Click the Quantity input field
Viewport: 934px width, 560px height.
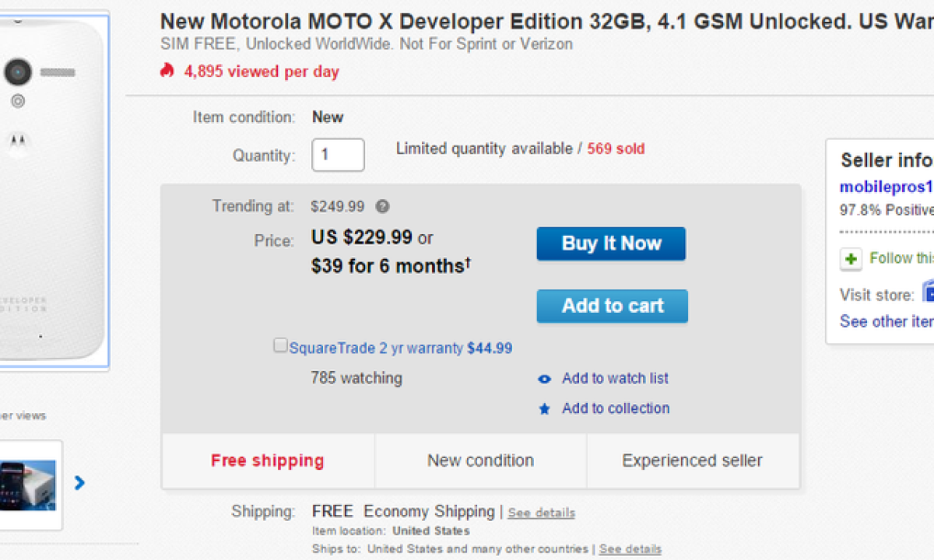point(338,155)
